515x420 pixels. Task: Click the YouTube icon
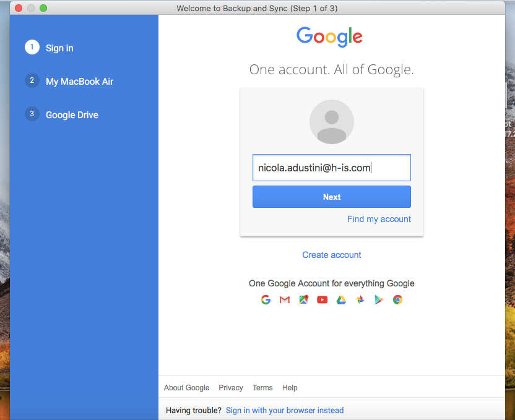coord(322,299)
